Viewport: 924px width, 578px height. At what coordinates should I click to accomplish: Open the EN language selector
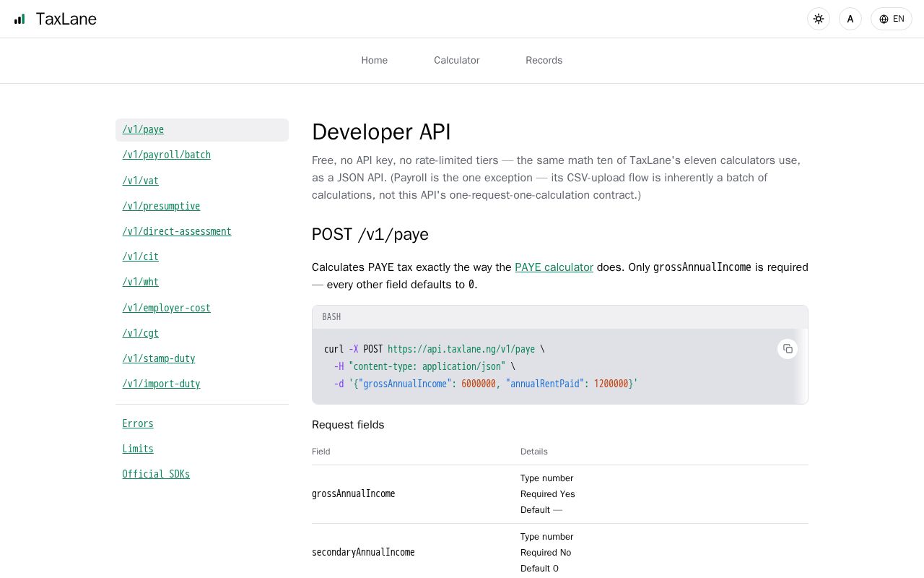(892, 19)
